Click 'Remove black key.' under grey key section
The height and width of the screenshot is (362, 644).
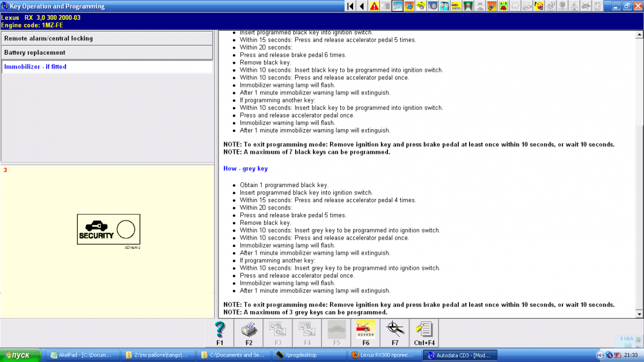pyautogui.click(x=265, y=223)
